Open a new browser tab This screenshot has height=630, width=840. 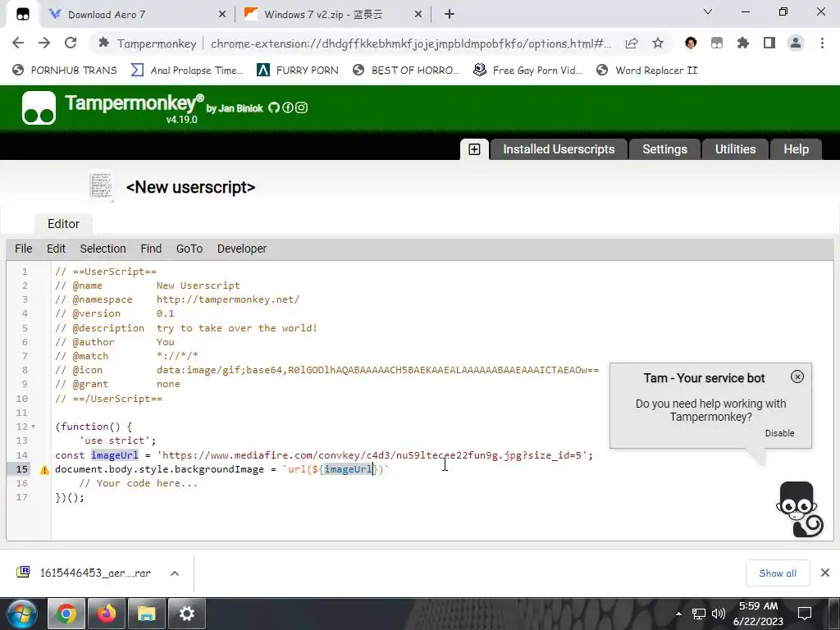pyautogui.click(x=450, y=15)
